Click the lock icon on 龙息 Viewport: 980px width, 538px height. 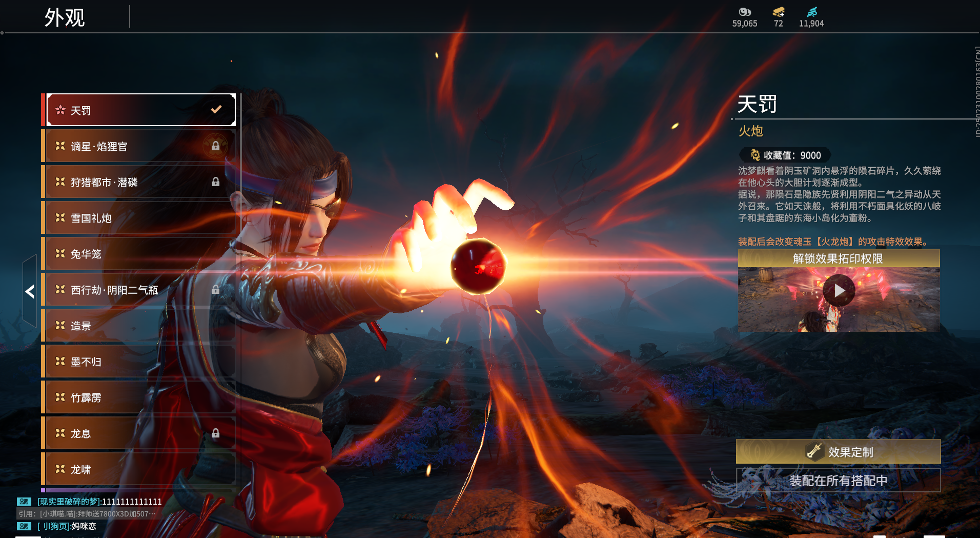point(216,433)
